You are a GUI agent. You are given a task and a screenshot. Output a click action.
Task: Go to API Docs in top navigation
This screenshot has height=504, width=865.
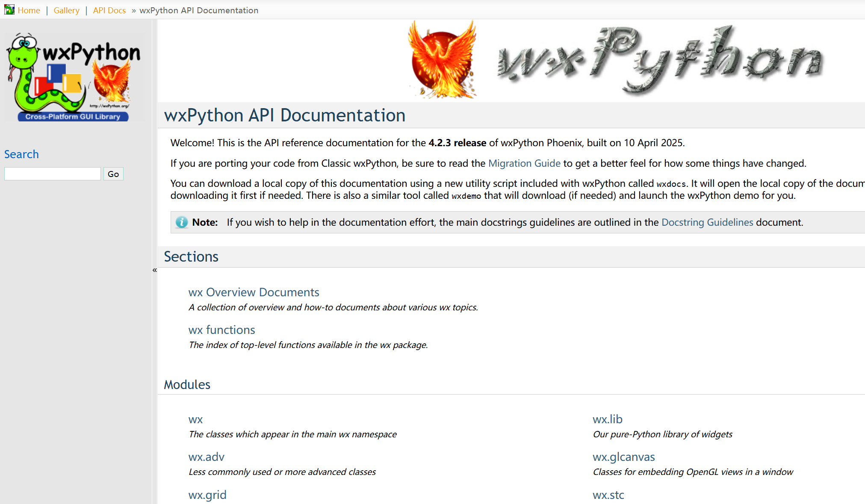click(x=109, y=10)
